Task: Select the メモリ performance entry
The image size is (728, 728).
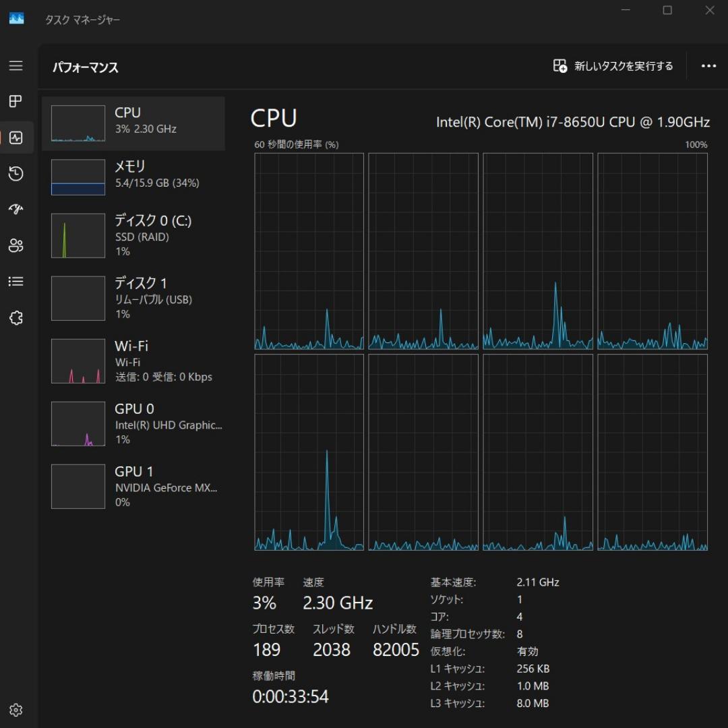Action: pos(133,177)
